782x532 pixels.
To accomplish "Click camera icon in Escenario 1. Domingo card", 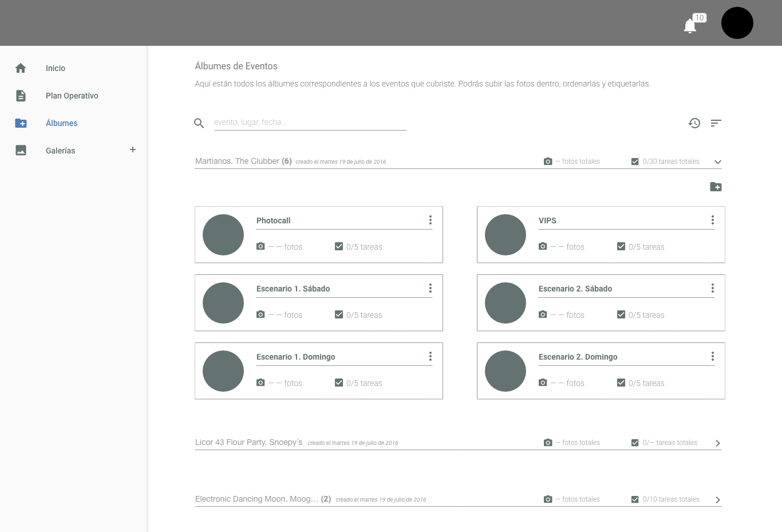I will 260,383.
